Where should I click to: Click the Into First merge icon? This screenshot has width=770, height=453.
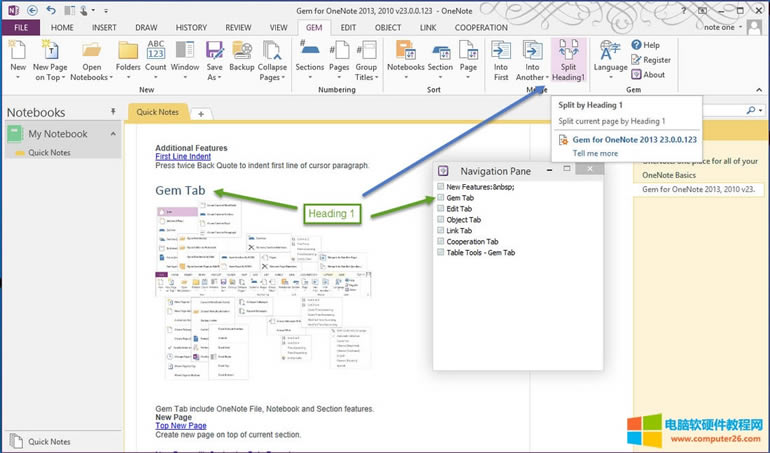tap(501, 58)
